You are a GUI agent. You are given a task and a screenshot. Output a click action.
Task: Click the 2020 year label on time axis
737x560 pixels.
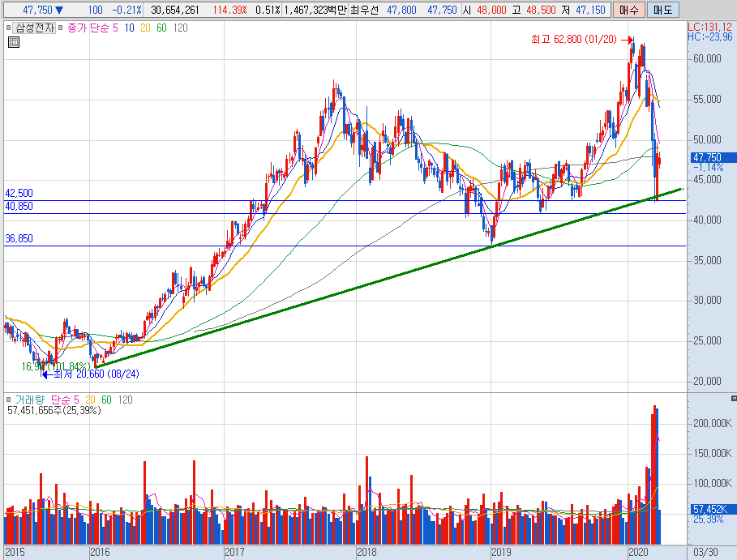[x=638, y=552]
